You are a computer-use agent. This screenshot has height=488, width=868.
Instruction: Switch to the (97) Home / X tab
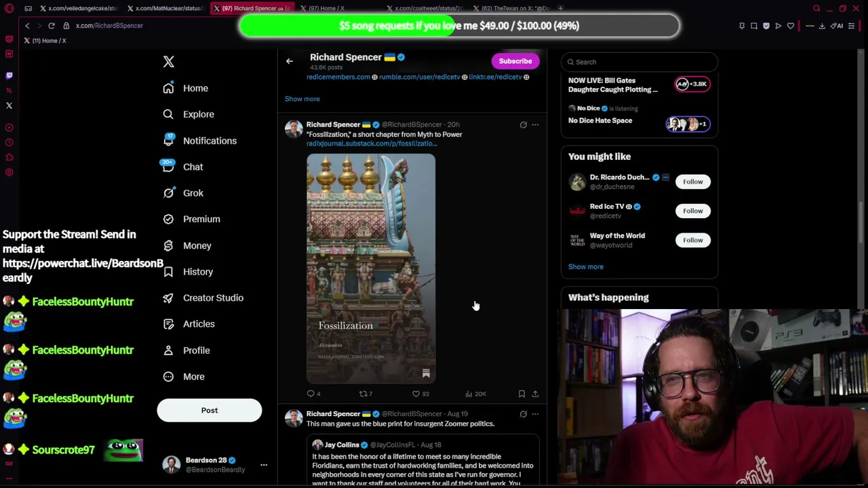[x=339, y=8]
